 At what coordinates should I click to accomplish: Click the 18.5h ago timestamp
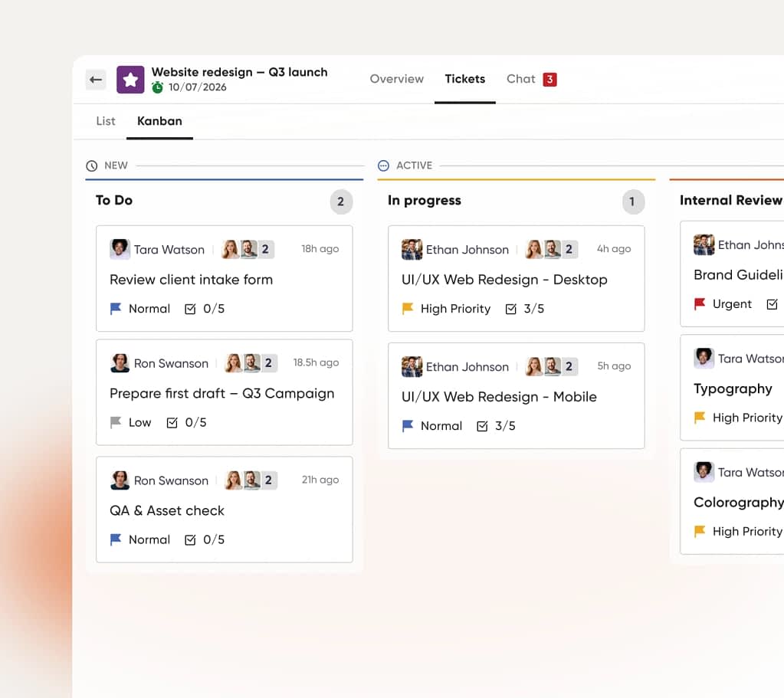tap(316, 362)
